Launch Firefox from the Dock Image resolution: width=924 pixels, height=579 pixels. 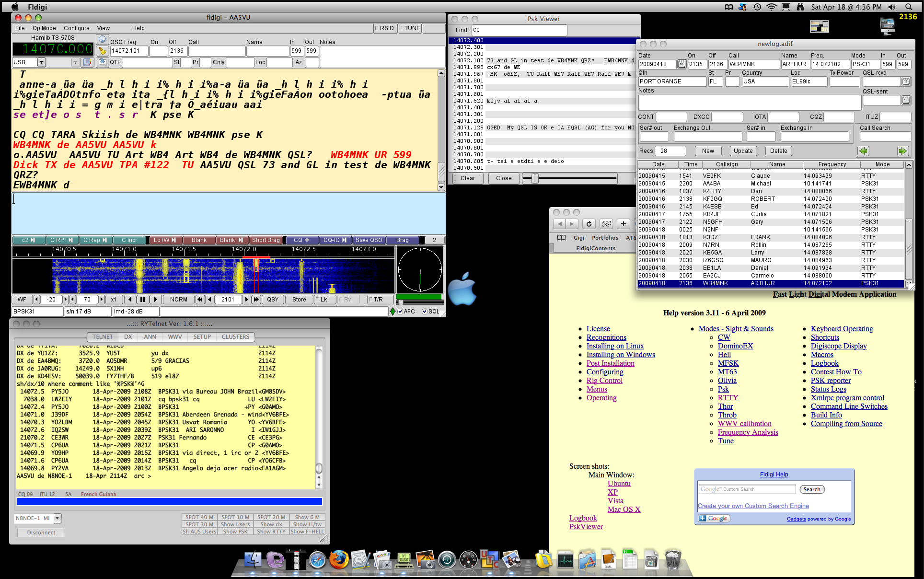tap(339, 559)
